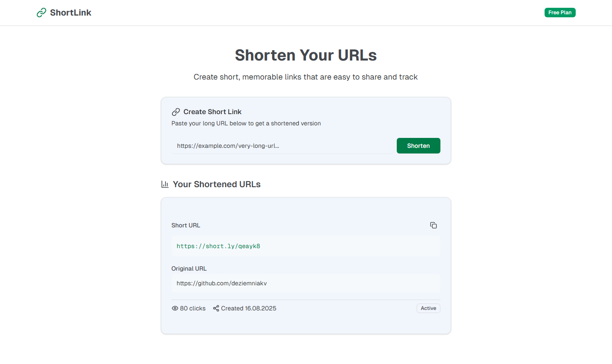The height and width of the screenshot is (364, 612).
Task: Click the ShortLink chain logo icon
Action: tap(41, 13)
